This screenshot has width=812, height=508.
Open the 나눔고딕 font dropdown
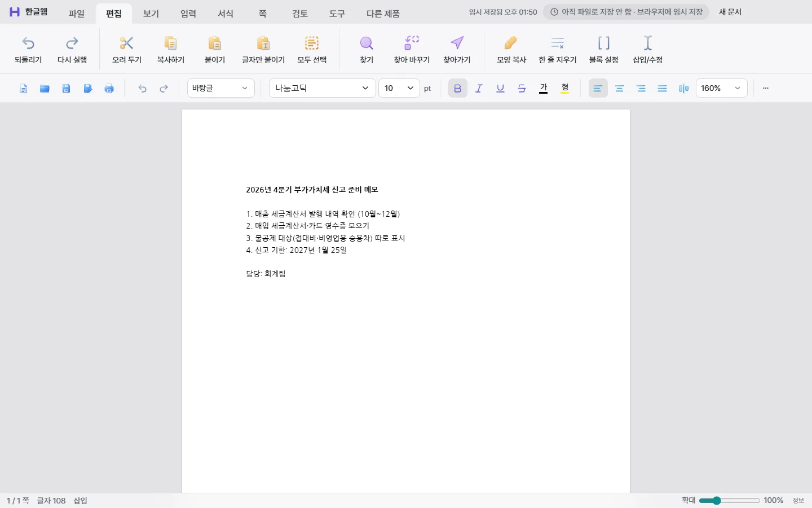click(323, 88)
